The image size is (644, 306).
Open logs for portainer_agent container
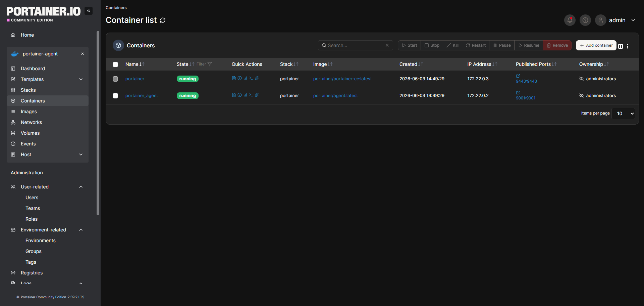click(234, 95)
